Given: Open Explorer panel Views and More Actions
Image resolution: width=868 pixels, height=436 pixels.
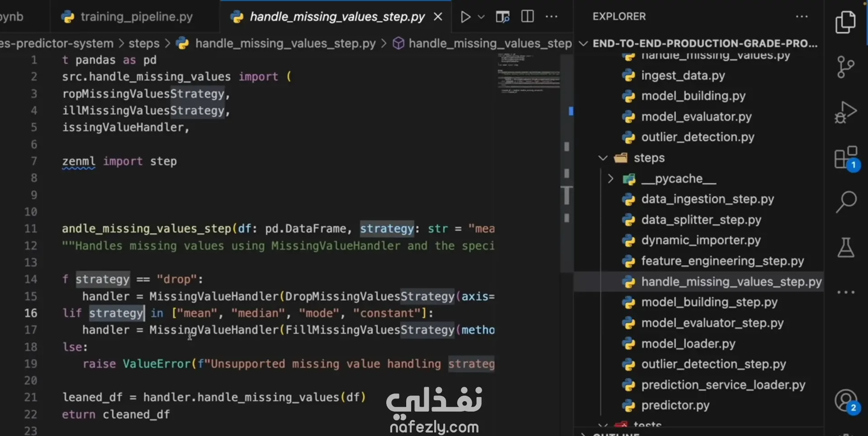Looking at the screenshot, I should (802, 17).
